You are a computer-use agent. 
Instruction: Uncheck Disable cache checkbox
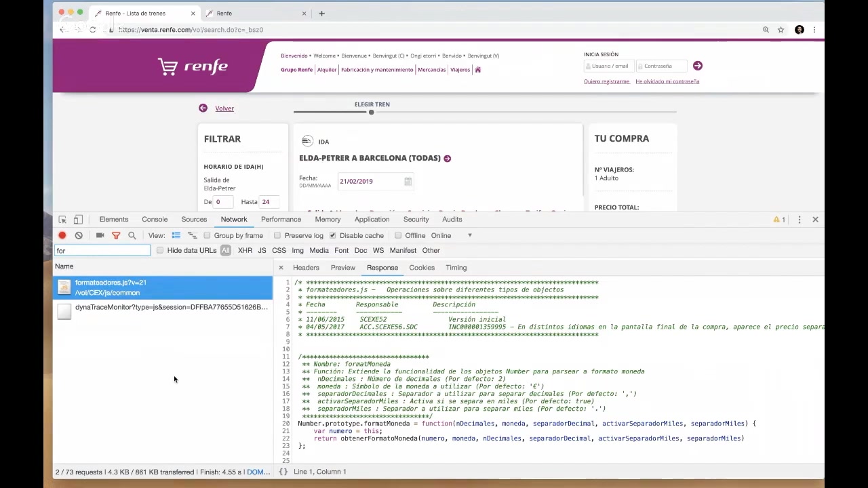coord(332,235)
